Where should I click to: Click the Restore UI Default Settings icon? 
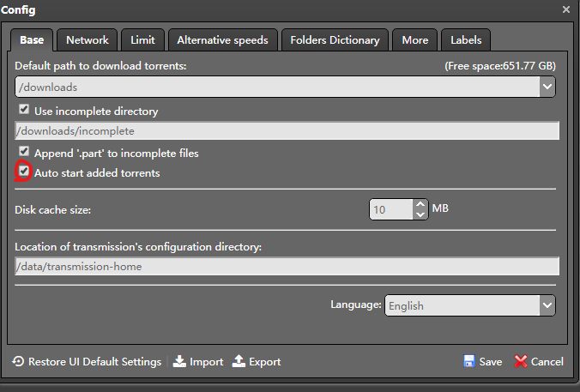[18, 361]
